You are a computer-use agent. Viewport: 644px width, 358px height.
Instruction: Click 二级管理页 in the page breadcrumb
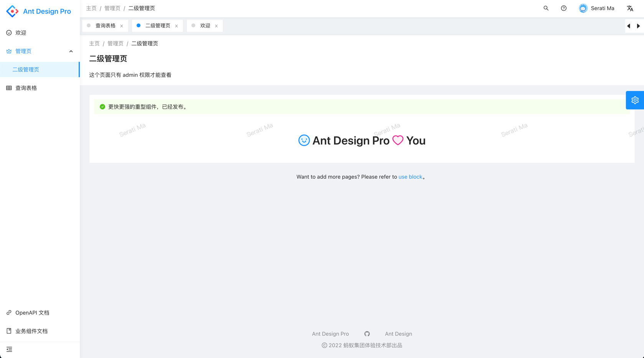pos(145,43)
